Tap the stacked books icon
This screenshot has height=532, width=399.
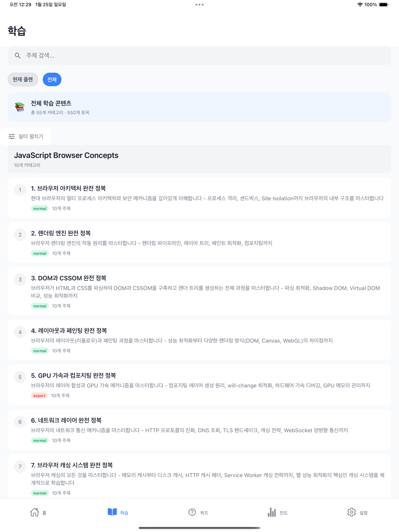pyautogui.click(x=20, y=107)
